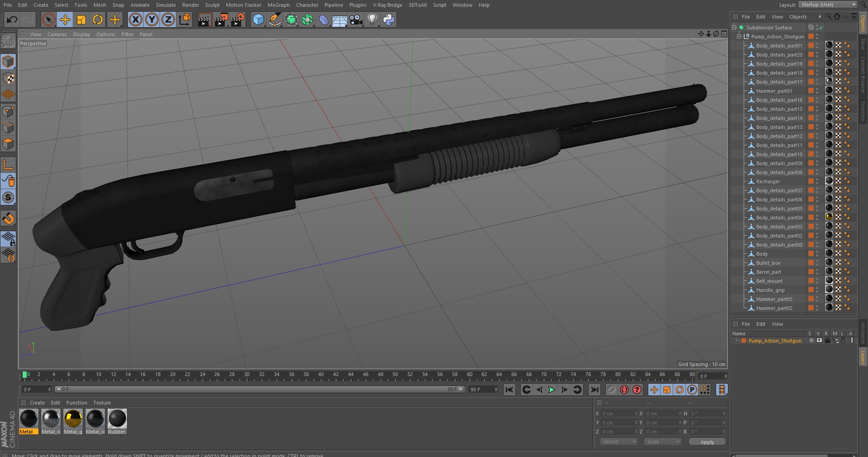Toggle Y axis lock
The height and width of the screenshot is (457, 868).
152,19
